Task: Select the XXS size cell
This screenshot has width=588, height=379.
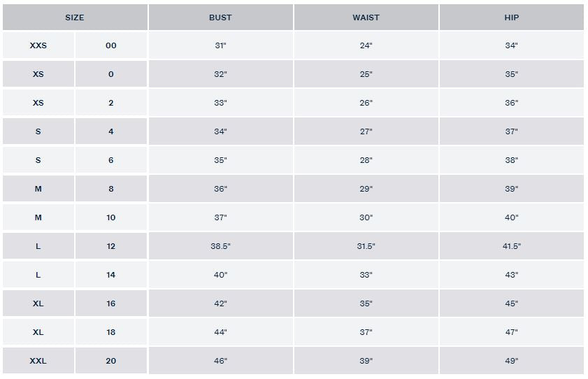Action: tap(38, 45)
